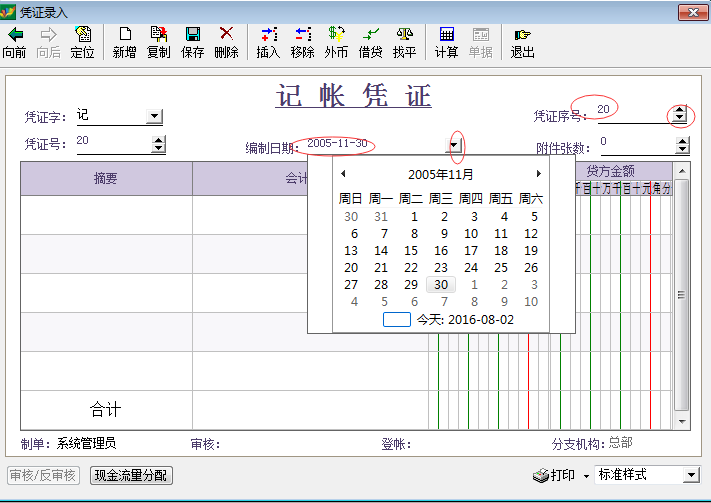
Task: Save voucher with the 保存 icon
Action: pos(192,35)
